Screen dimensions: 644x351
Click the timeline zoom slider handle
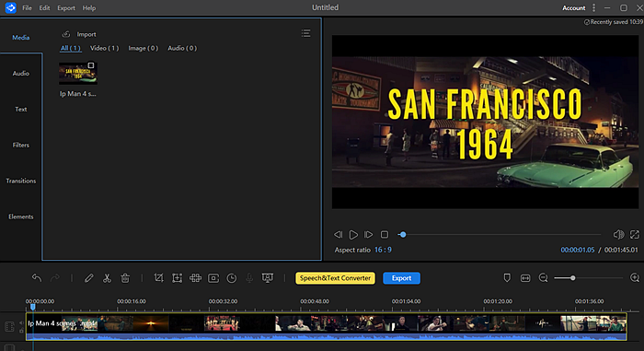[x=572, y=278]
